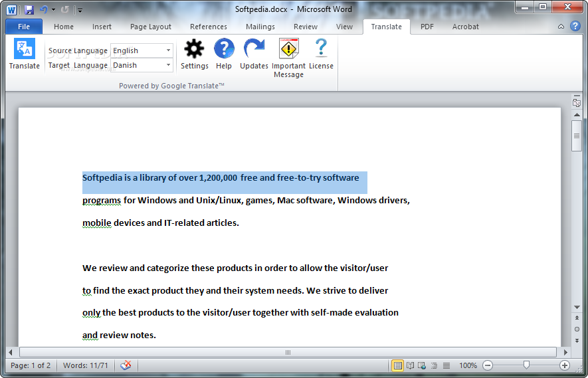Click the underlined word 'programs'

(102, 201)
